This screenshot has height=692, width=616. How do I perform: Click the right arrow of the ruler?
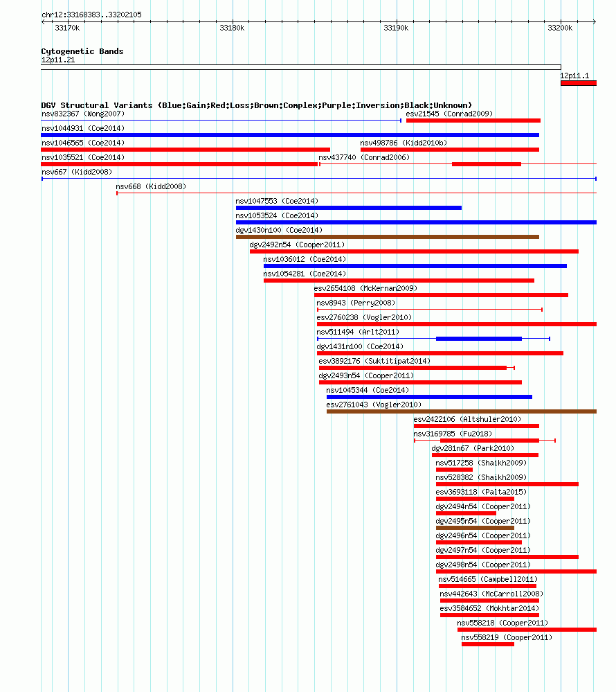coord(595,21)
